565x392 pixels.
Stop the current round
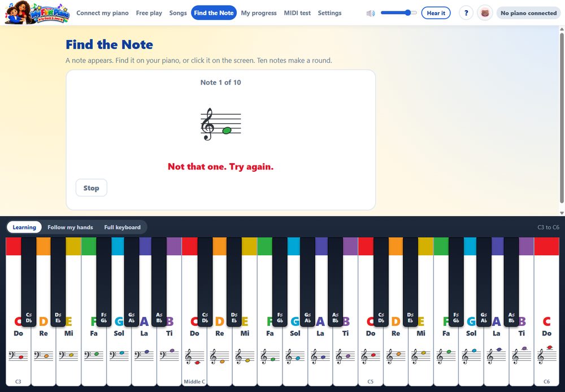click(91, 188)
